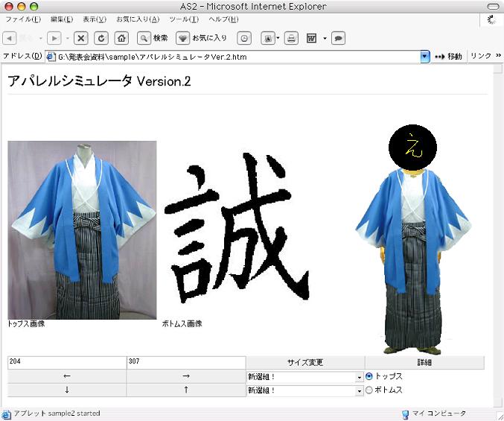Click the History clock icon
This screenshot has width=504, height=421.
pyautogui.click(x=244, y=38)
